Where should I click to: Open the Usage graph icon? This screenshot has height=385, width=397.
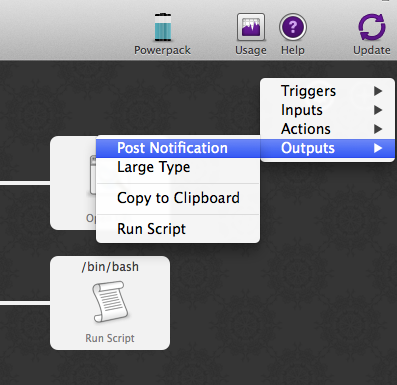[251, 27]
